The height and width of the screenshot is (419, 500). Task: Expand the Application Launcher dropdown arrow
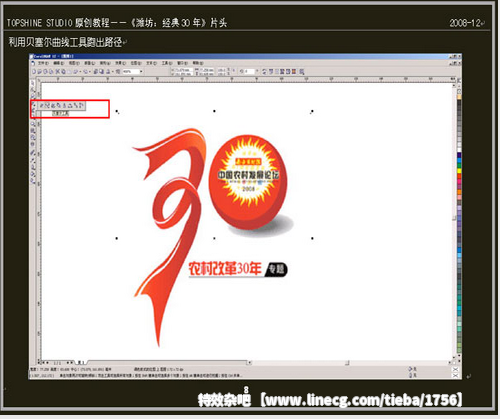coord(113,72)
